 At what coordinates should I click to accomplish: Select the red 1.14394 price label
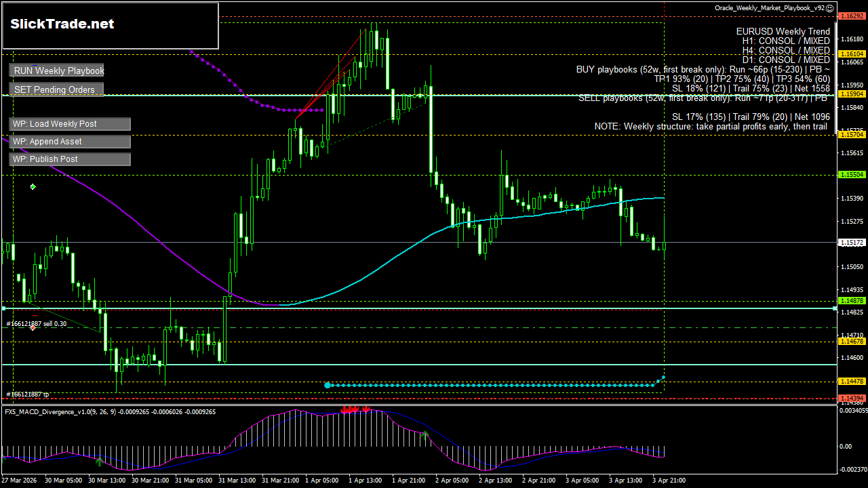852,399
